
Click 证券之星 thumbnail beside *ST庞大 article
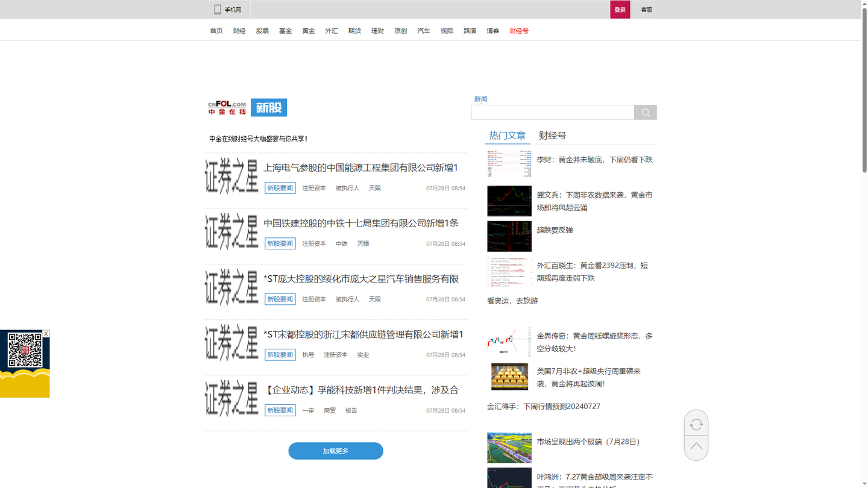tap(231, 287)
